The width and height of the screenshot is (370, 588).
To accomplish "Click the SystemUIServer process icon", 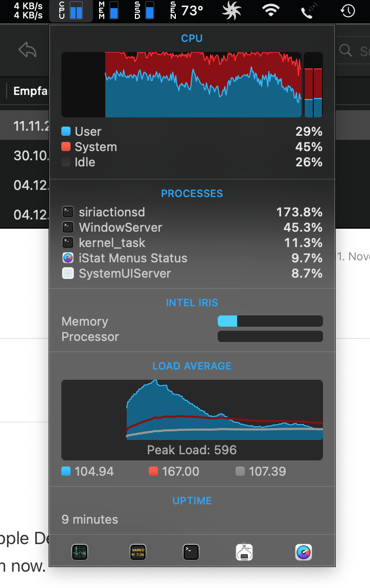I will 67,274.
